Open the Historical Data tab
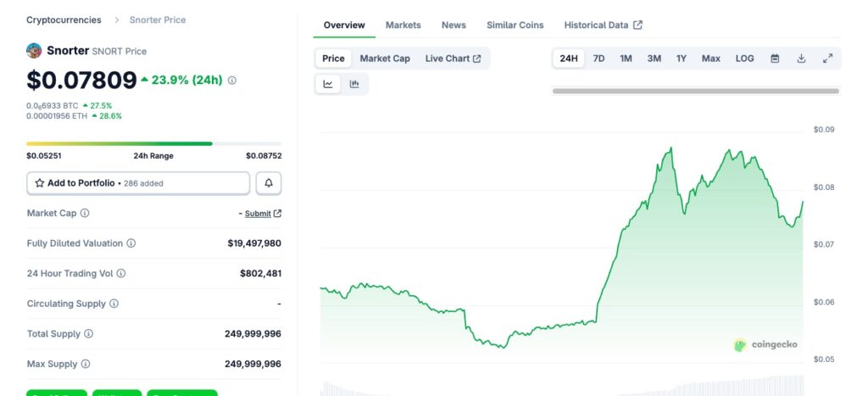 [603, 25]
